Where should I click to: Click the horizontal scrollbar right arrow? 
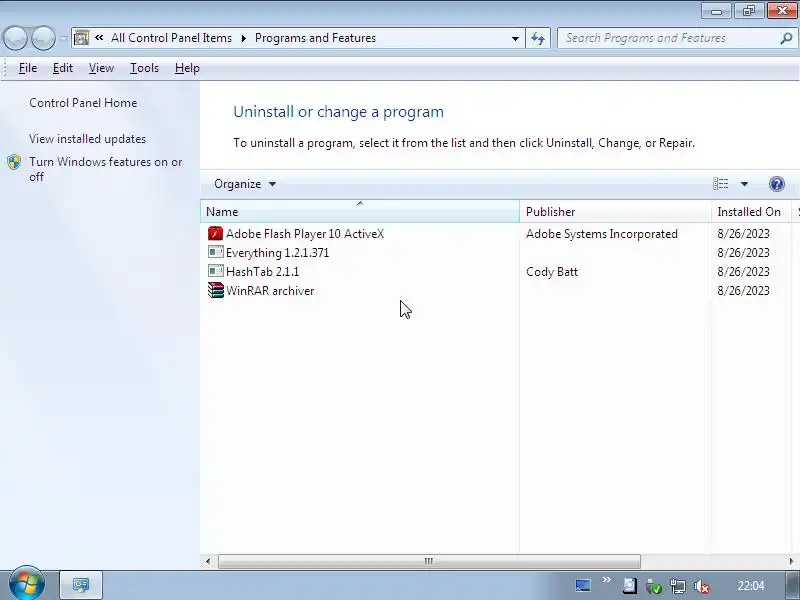point(791,561)
